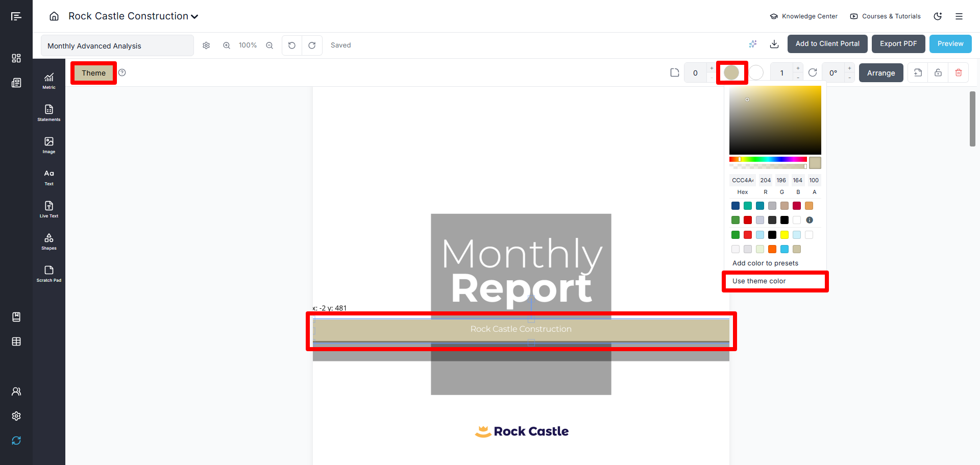Screen dimensions: 980x465
Task: Expand the Rock Castle Construction company dropdown
Action: point(194,17)
